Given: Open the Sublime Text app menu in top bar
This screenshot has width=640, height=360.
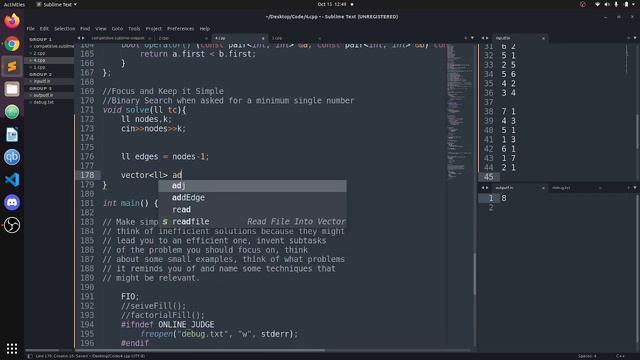Looking at the screenshot, I should [57, 4].
